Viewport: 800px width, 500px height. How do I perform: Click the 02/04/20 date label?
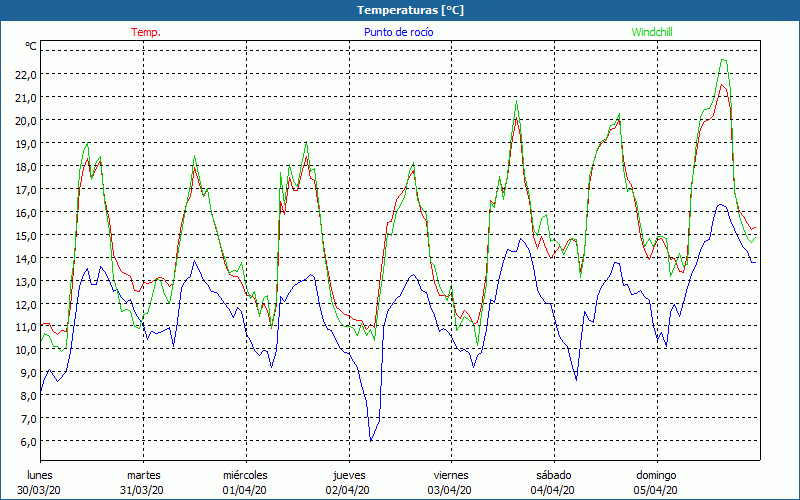click(347, 490)
